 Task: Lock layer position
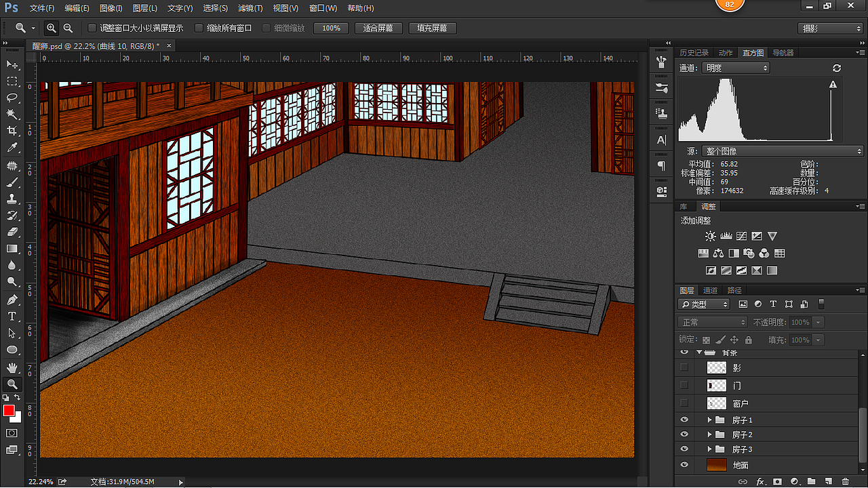click(x=734, y=340)
